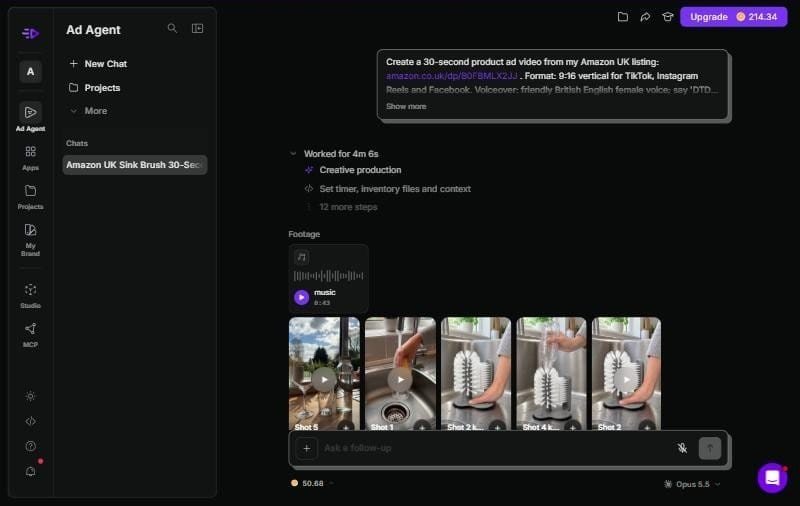The width and height of the screenshot is (800, 506).
Task: Open the support chat bubble
Action: pyautogui.click(x=772, y=478)
